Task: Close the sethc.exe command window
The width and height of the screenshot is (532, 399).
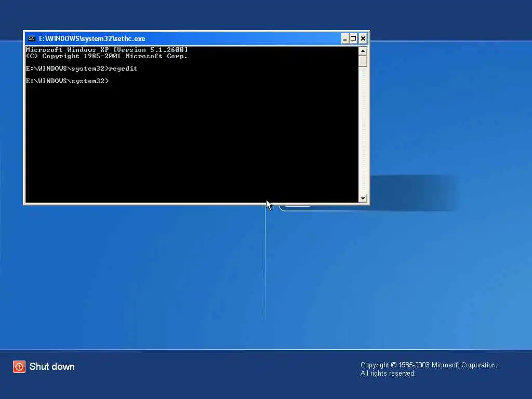Action: 363,38
